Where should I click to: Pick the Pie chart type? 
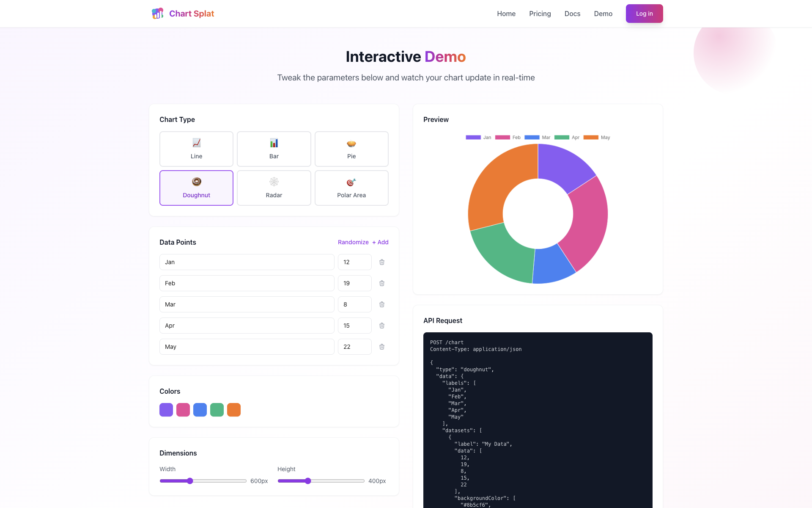point(351,149)
